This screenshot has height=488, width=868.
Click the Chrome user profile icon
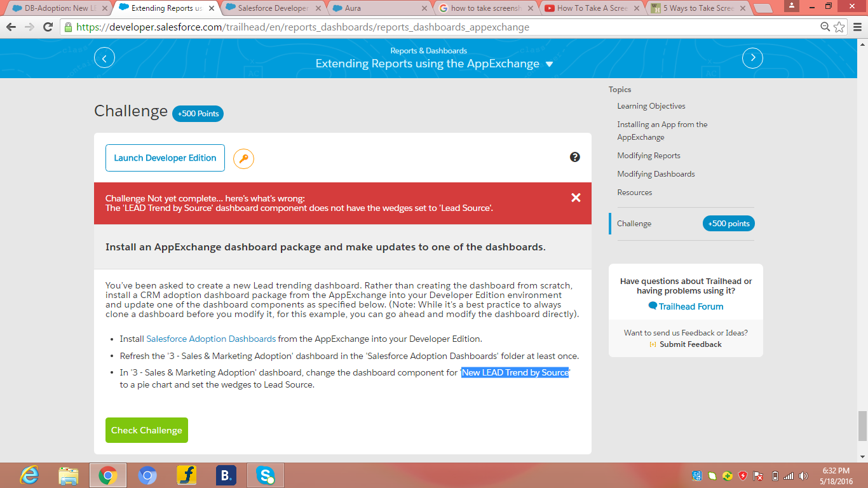click(791, 6)
